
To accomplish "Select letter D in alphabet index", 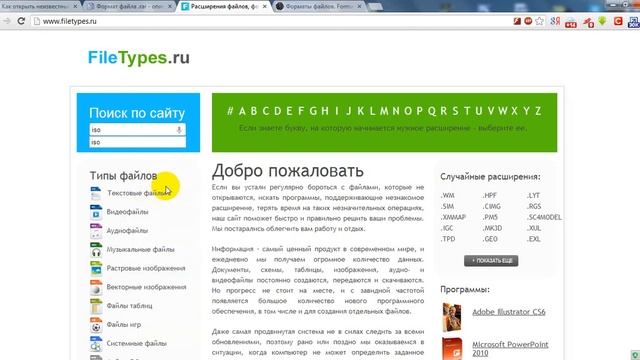I will [278, 111].
